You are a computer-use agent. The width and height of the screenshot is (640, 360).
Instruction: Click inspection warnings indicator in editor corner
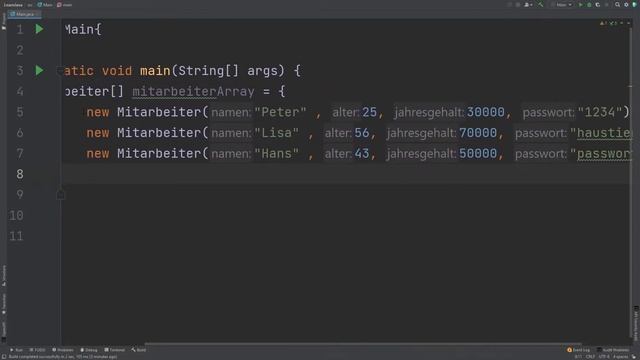coord(609,23)
